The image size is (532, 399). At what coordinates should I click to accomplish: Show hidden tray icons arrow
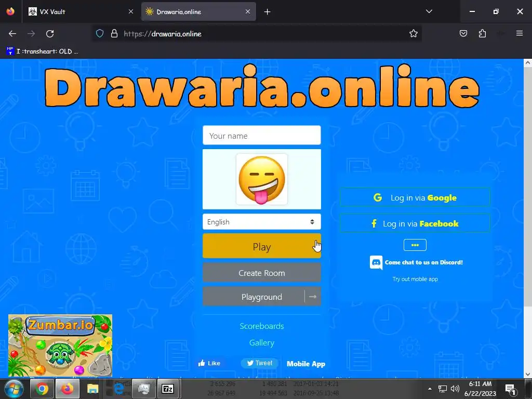430,389
